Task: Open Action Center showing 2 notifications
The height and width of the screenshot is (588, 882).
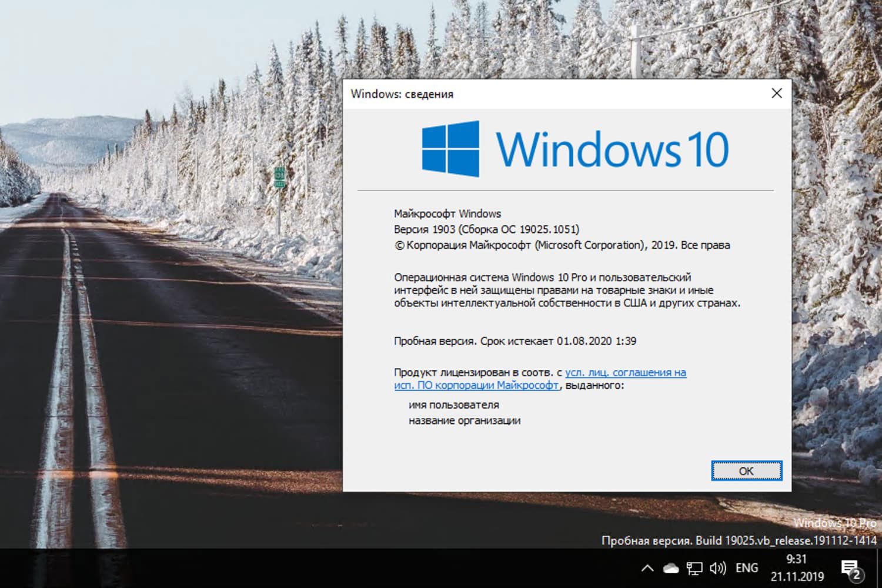Action: (x=851, y=568)
